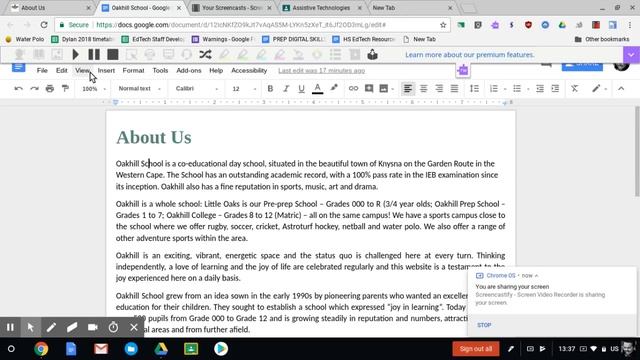This screenshot has width=640, height=360.
Task: Select justify alignment
Action: click(454, 89)
